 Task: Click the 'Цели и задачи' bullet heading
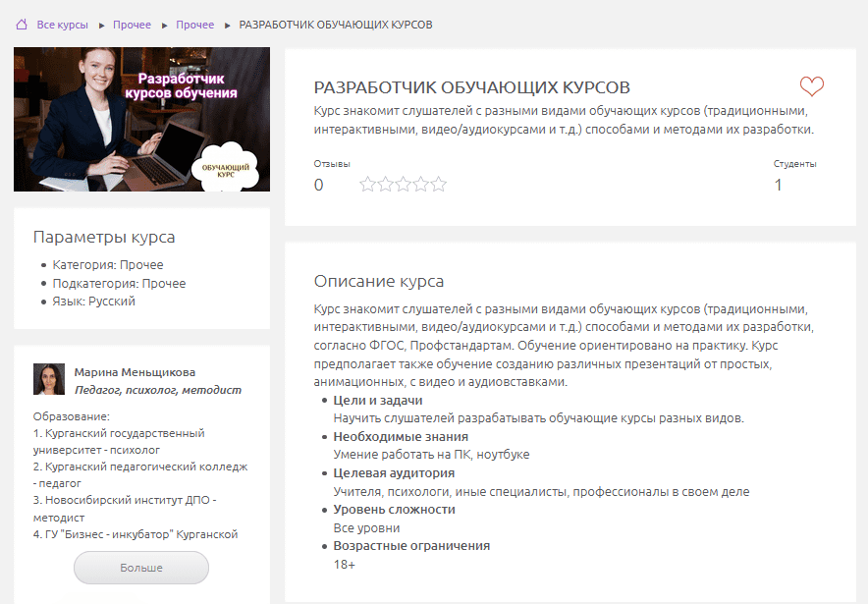[x=378, y=401]
